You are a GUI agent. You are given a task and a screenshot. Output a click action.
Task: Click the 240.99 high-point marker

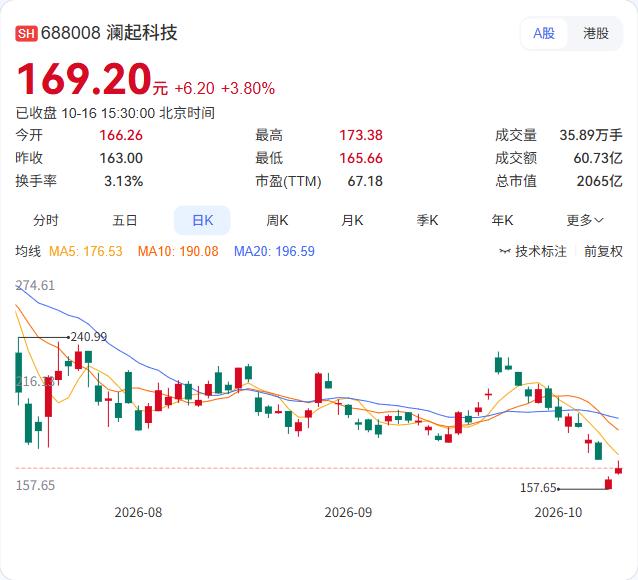(x=89, y=337)
